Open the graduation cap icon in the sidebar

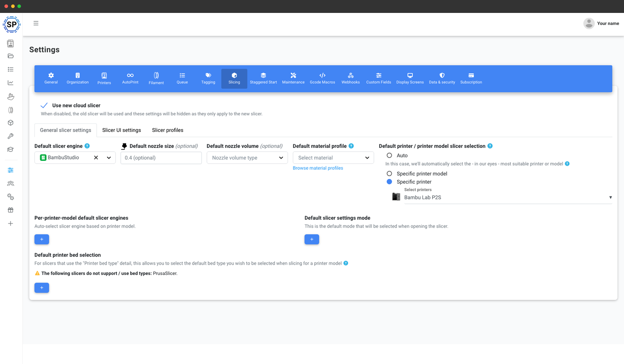pyautogui.click(x=10, y=150)
